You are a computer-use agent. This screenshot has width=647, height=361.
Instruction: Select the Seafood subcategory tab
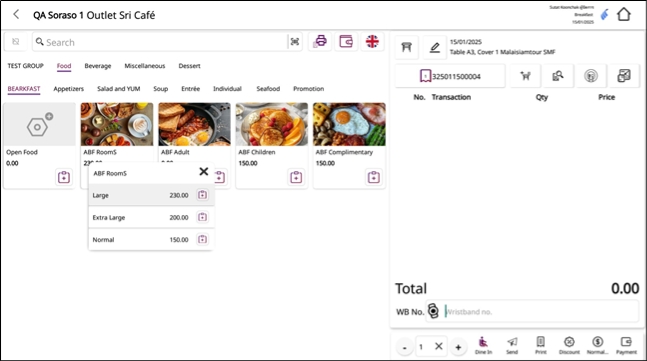pos(268,88)
